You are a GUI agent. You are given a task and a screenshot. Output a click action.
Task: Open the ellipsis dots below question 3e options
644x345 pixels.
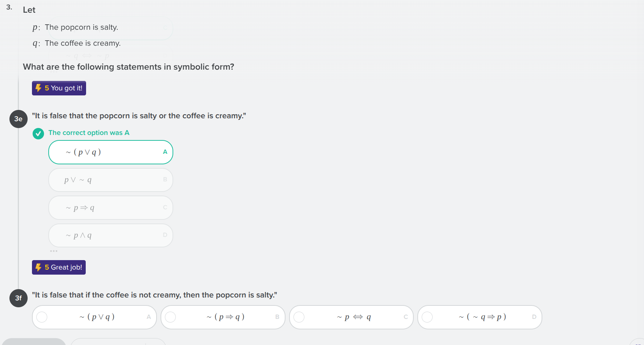click(x=54, y=251)
